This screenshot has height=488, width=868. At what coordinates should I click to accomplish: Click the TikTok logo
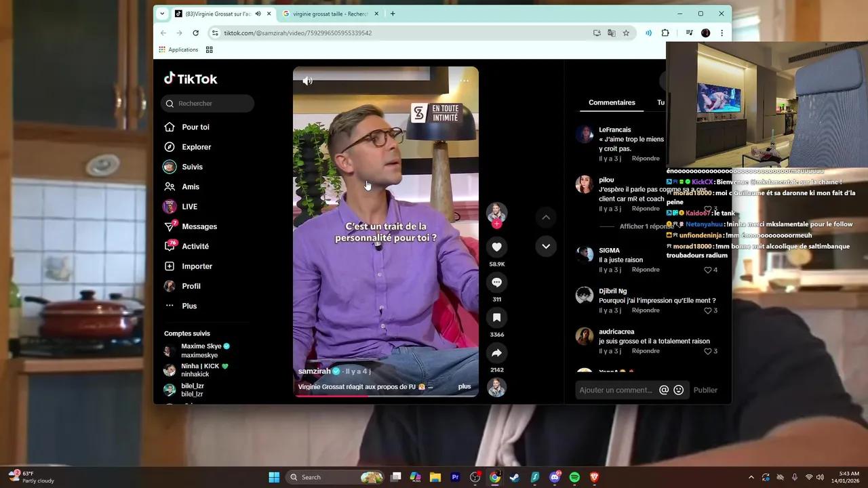[191, 79]
